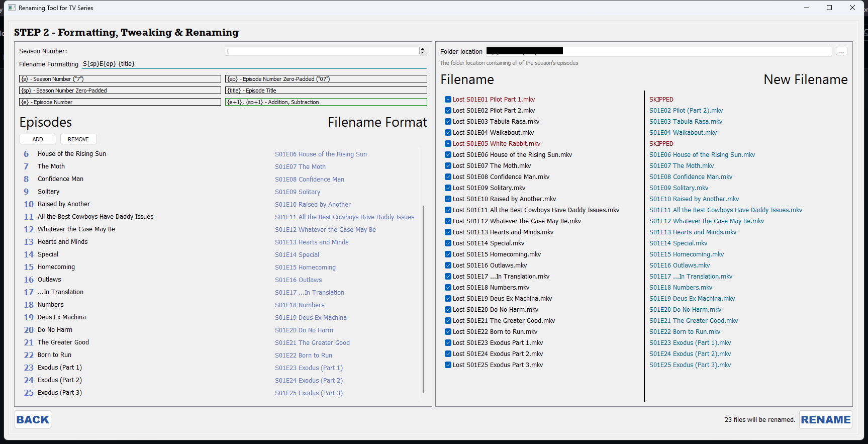
Task: Click the RENAME button
Action: [x=826, y=419]
